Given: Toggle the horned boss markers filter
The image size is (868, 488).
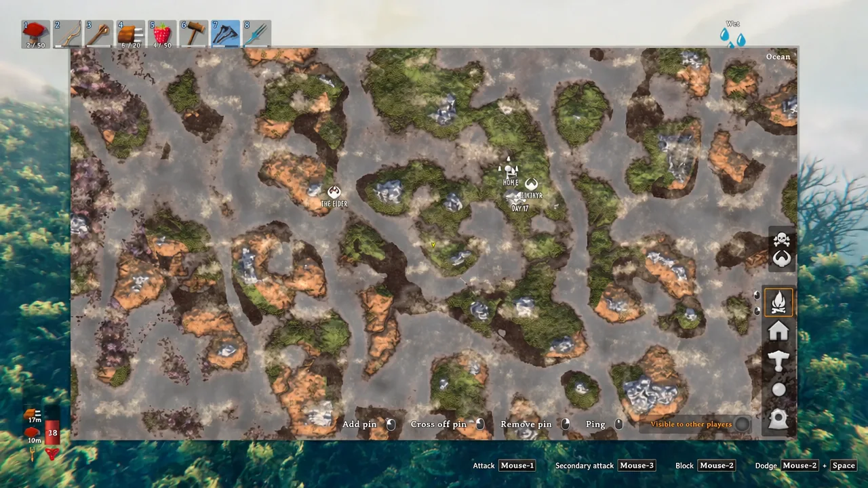Looking at the screenshot, I should tap(782, 259).
